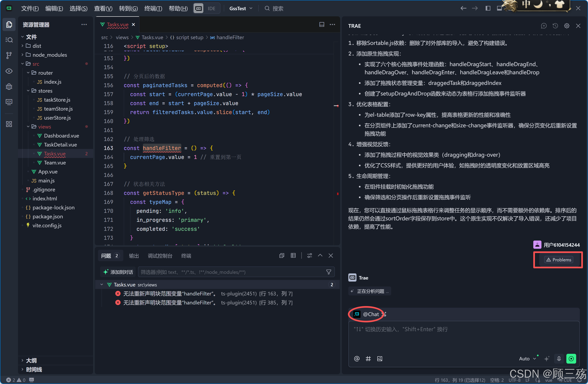Toggle the primary sidebar layout icon

[488, 8]
